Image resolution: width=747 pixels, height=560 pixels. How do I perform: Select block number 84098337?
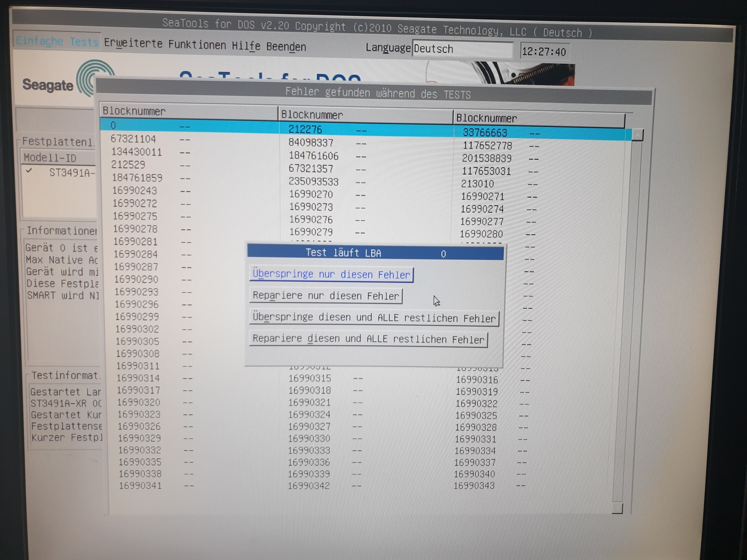point(311,143)
